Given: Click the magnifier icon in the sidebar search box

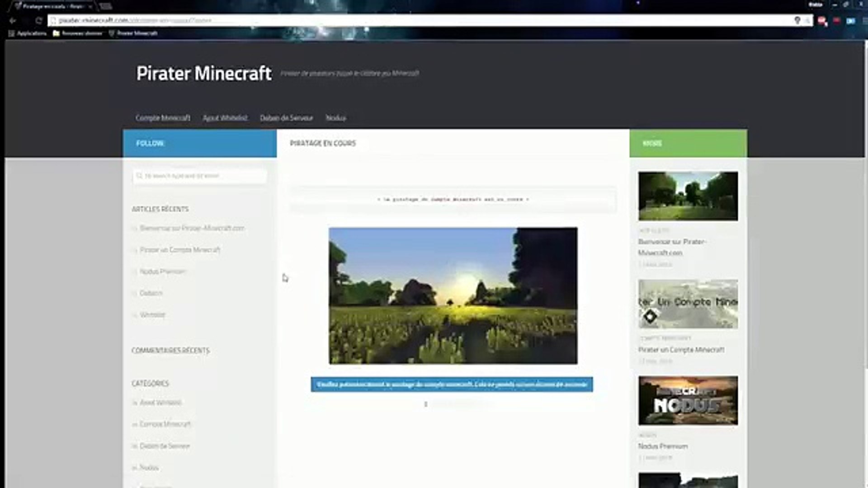Looking at the screenshot, I should click(139, 176).
